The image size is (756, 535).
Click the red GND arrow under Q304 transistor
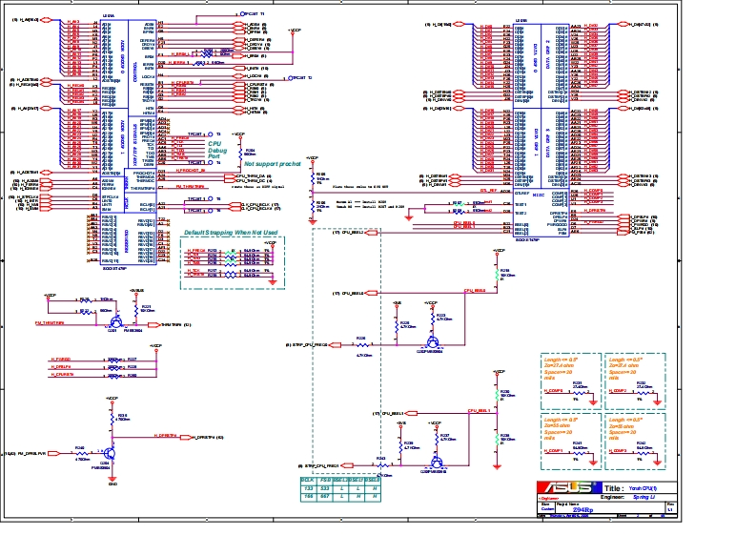point(112,479)
